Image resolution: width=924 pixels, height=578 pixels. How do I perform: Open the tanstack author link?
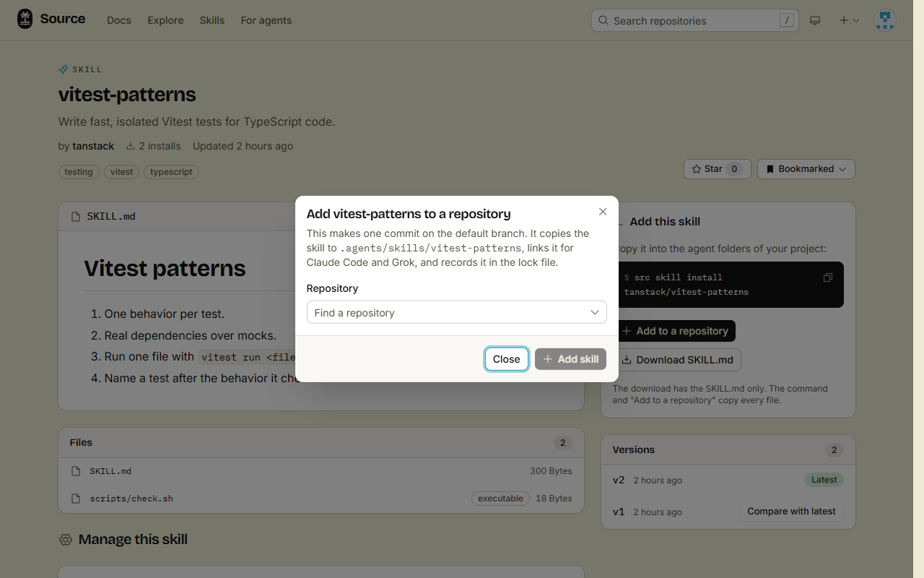point(93,146)
